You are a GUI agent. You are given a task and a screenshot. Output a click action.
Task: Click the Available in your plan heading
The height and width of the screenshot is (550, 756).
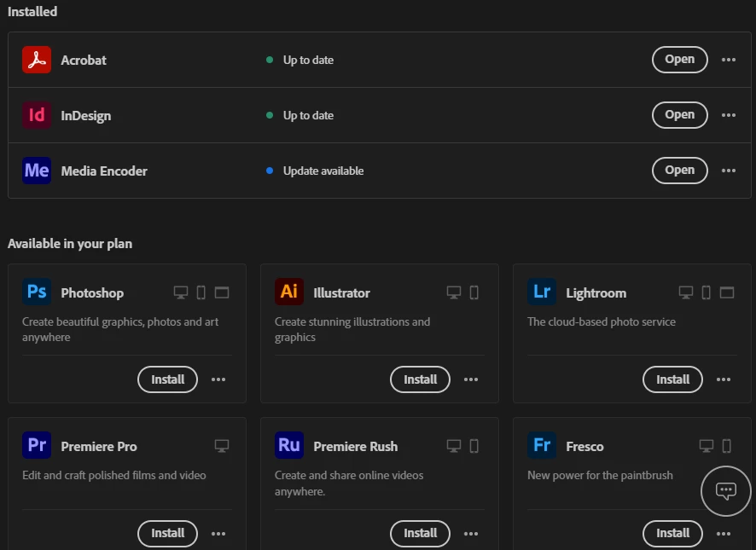pyautogui.click(x=70, y=244)
